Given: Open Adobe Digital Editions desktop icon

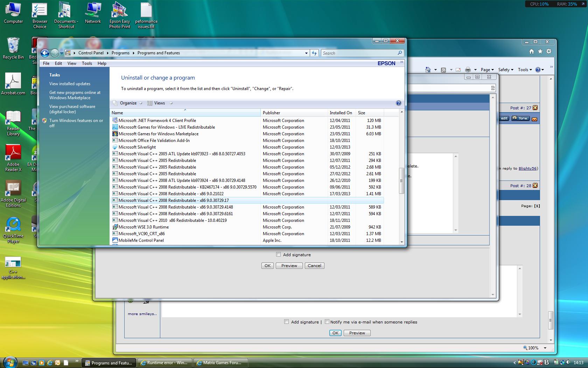Looking at the screenshot, I should (13, 194).
